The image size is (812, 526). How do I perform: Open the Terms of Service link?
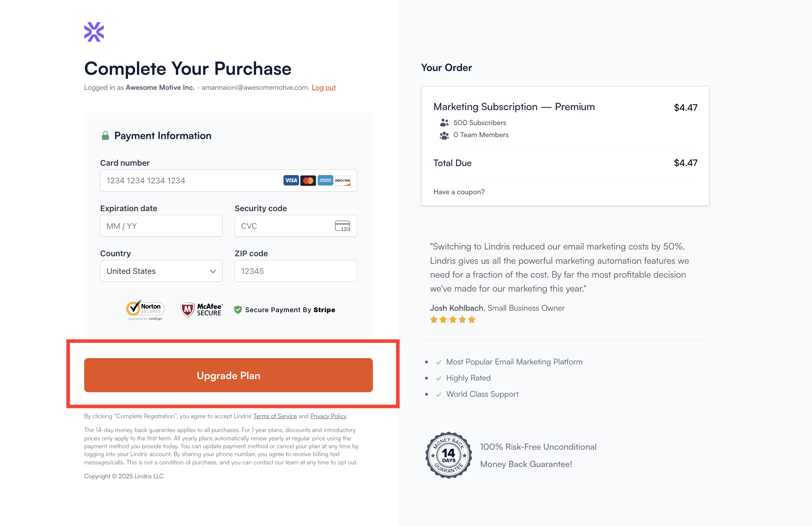(275, 416)
